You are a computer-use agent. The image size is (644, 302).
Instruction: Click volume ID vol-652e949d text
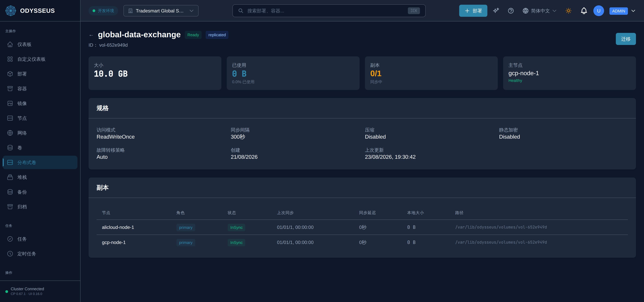(113, 45)
